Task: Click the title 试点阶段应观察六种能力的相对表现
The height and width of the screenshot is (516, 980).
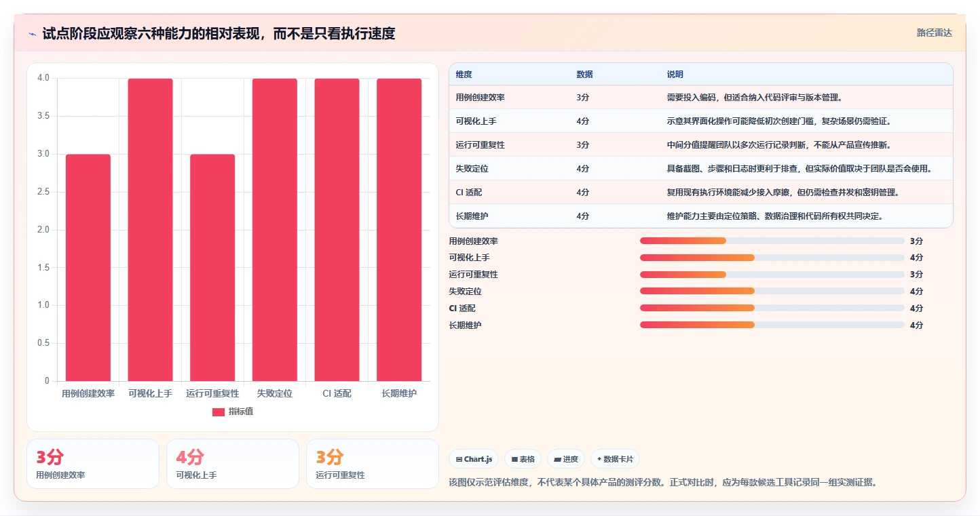Action: [219, 33]
